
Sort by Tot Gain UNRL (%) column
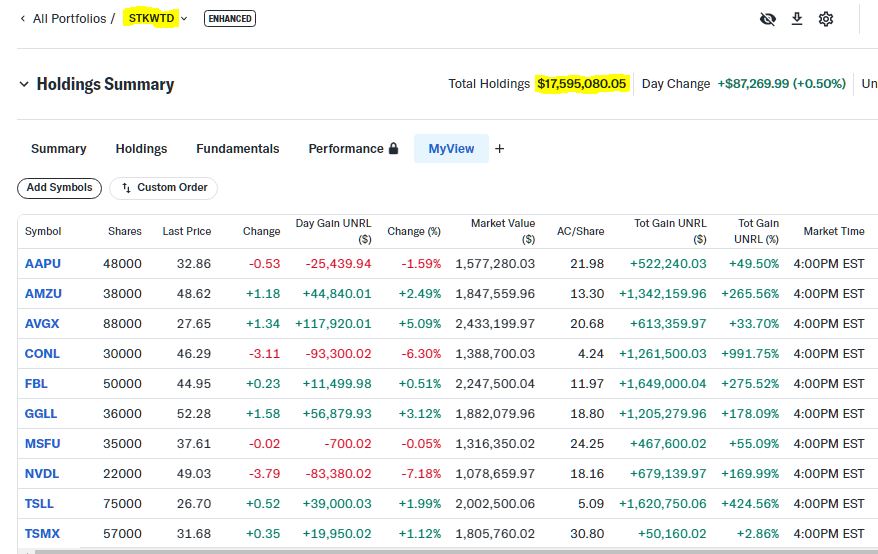758,231
